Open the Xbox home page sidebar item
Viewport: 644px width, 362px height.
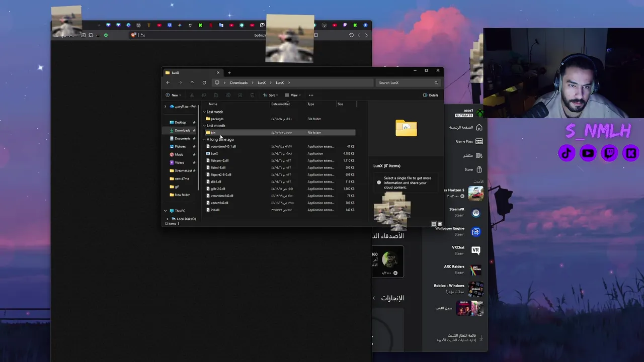[466, 128]
